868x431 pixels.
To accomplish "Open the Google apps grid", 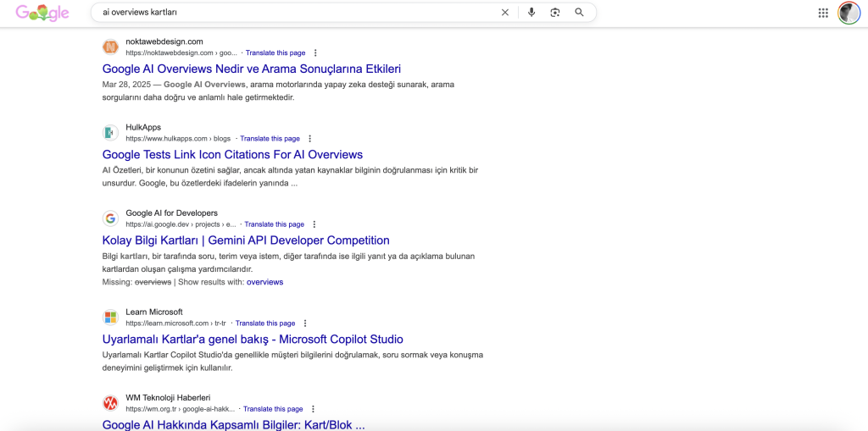I will pos(823,13).
